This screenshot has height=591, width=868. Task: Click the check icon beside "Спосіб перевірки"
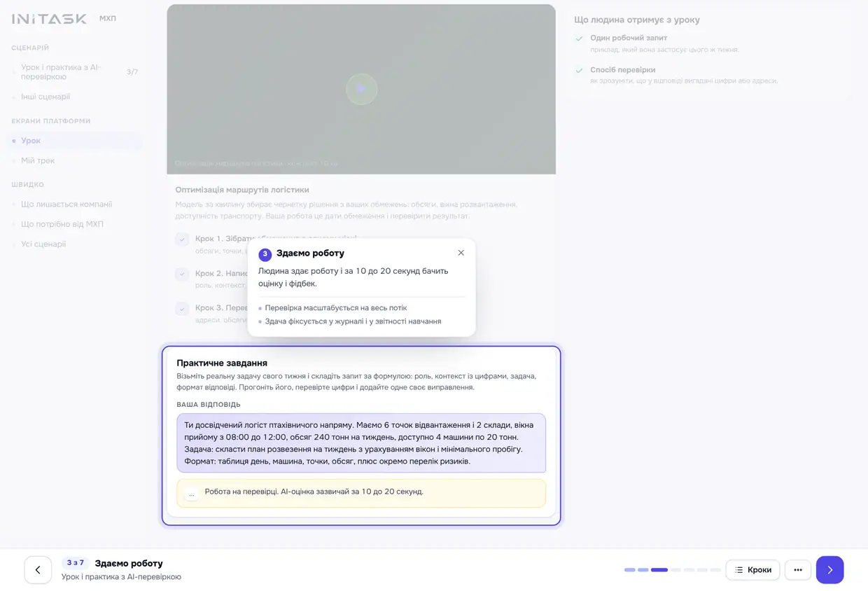point(579,70)
